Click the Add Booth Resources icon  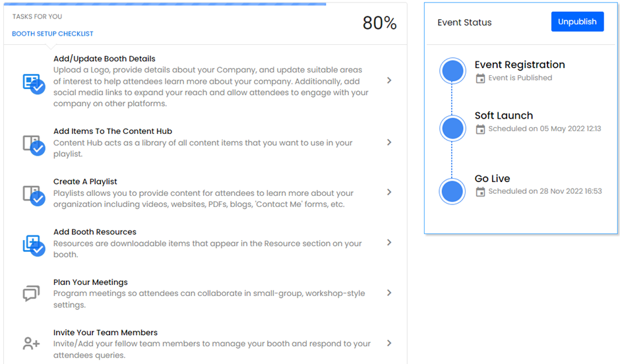(x=33, y=245)
